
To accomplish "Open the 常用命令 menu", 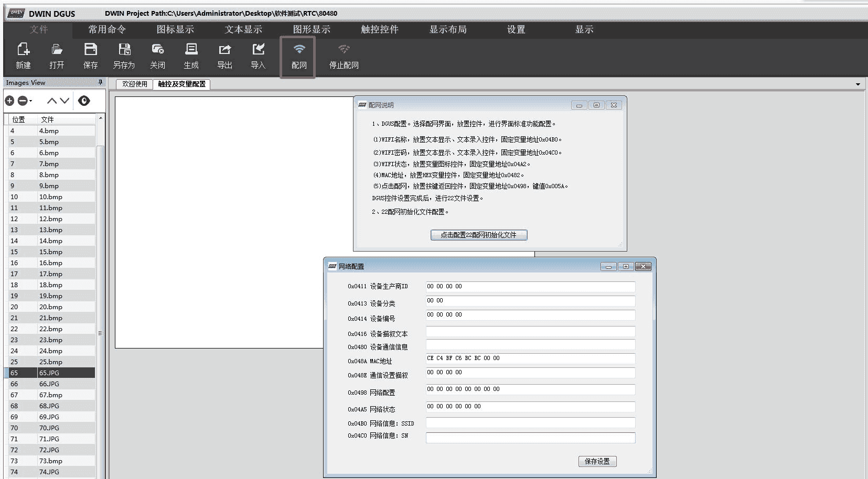I will 107,29.
